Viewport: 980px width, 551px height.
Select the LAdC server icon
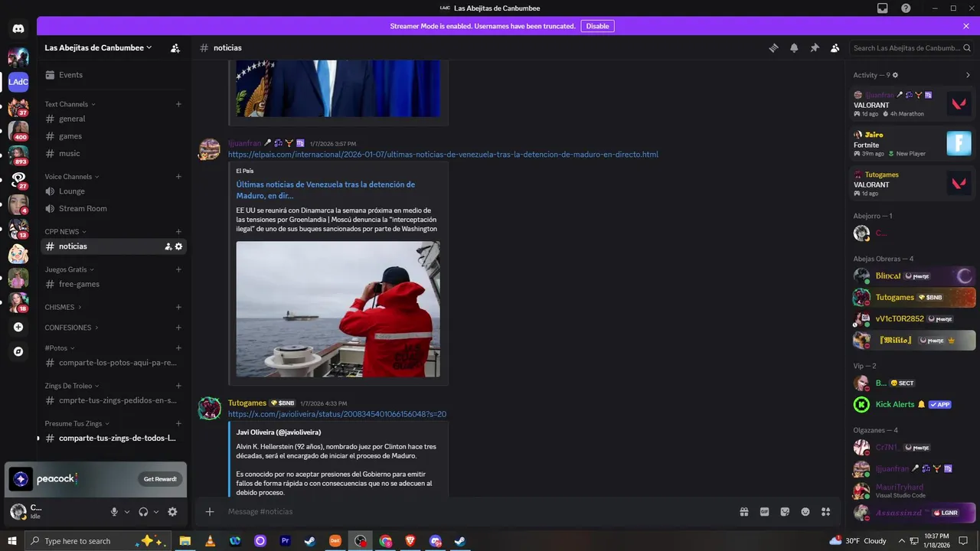18,82
